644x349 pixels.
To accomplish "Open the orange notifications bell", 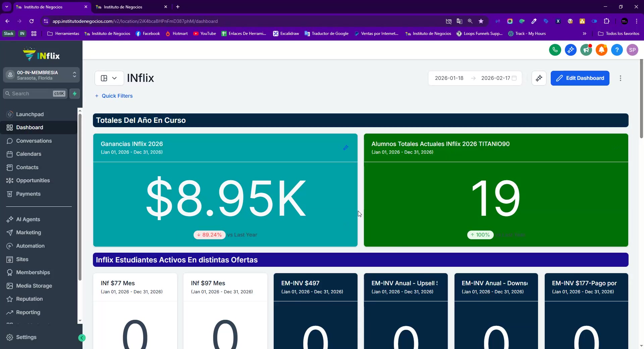I will coord(601,50).
